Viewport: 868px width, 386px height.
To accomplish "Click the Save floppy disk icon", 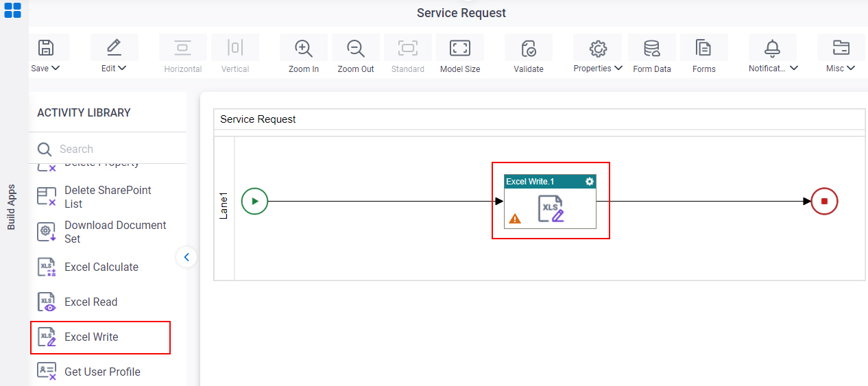I will click(45, 47).
